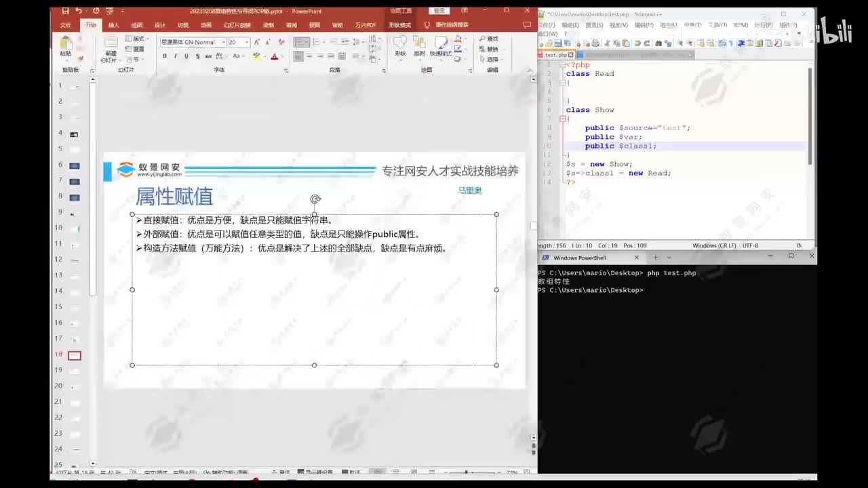Switch to the Insert ribbon tab
Image resolution: width=868 pixels, height=488 pixels.
pyautogui.click(x=113, y=25)
